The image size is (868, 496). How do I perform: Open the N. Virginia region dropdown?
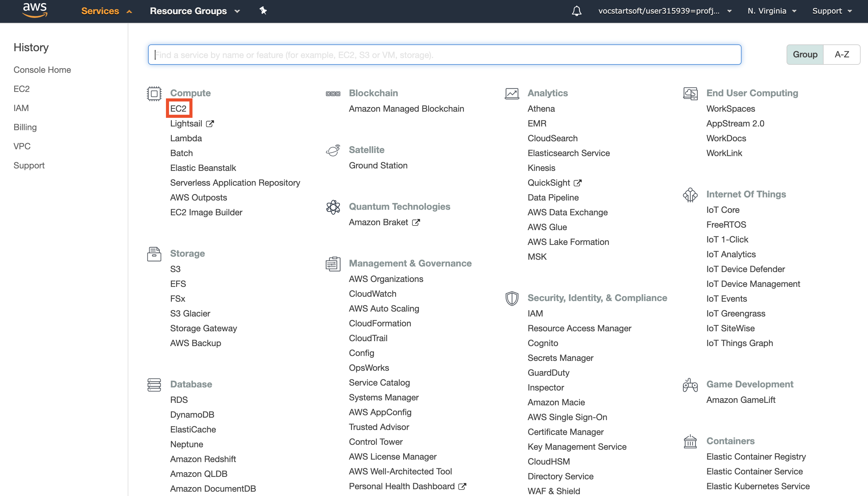[x=771, y=11]
